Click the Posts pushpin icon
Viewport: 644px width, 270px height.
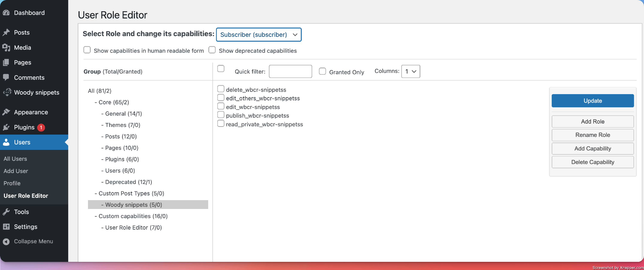6,32
